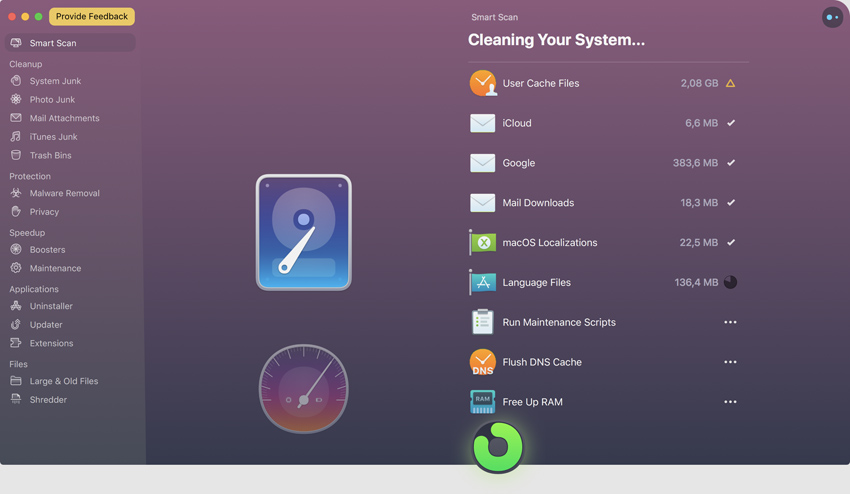Screen dimensions: 850x494
Task: Click the Boosters sidebar icon
Action: [16, 249]
